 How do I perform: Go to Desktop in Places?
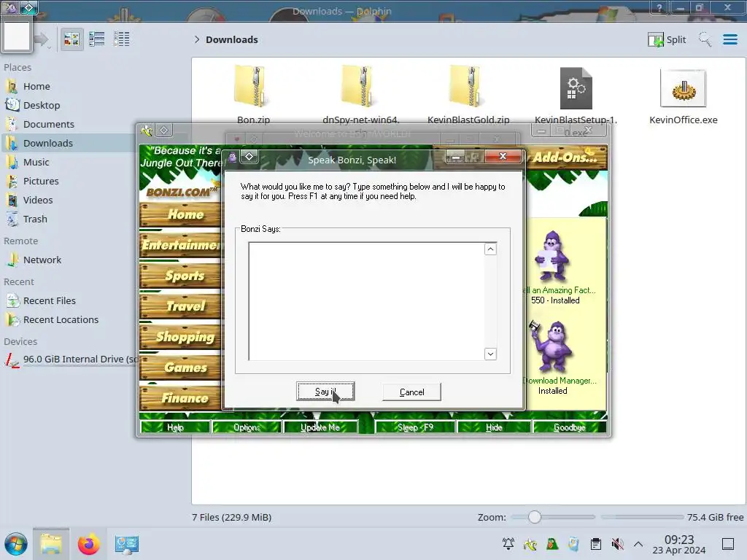click(42, 105)
